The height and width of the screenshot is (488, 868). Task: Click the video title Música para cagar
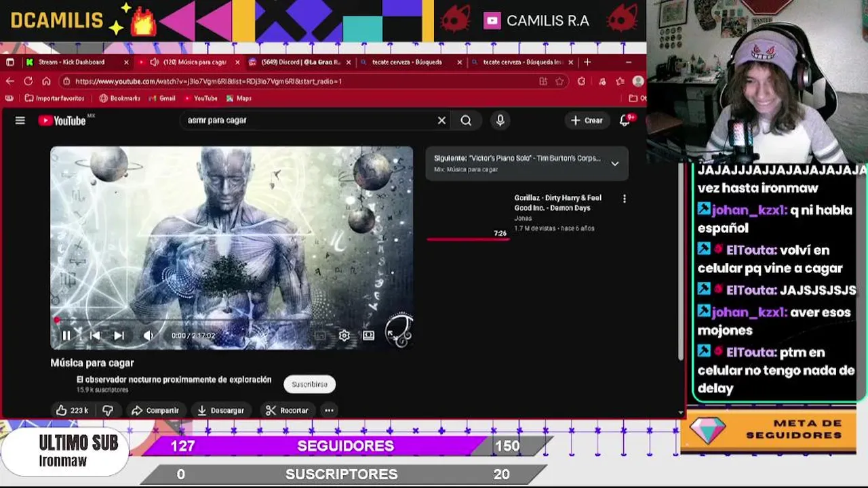point(92,363)
